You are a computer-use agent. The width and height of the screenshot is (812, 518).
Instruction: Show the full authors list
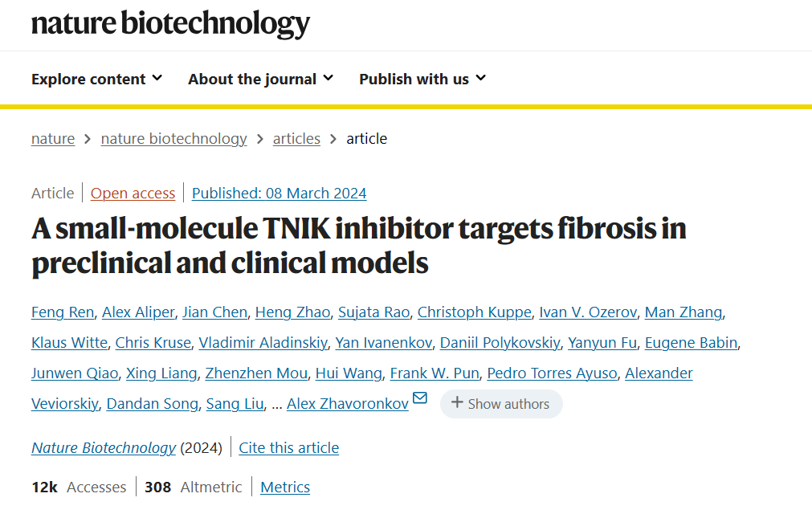[501, 404]
